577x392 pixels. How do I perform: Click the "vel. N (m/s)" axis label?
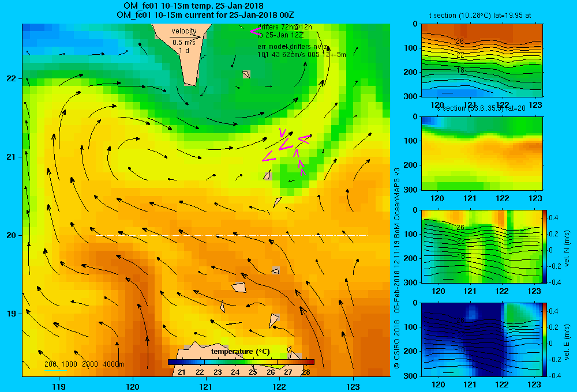coord(567,248)
